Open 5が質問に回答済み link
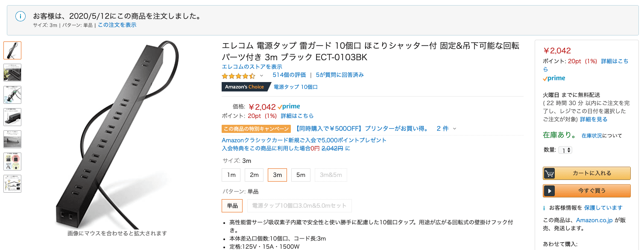This screenshot has width=644, height=250. pos(340,75)
